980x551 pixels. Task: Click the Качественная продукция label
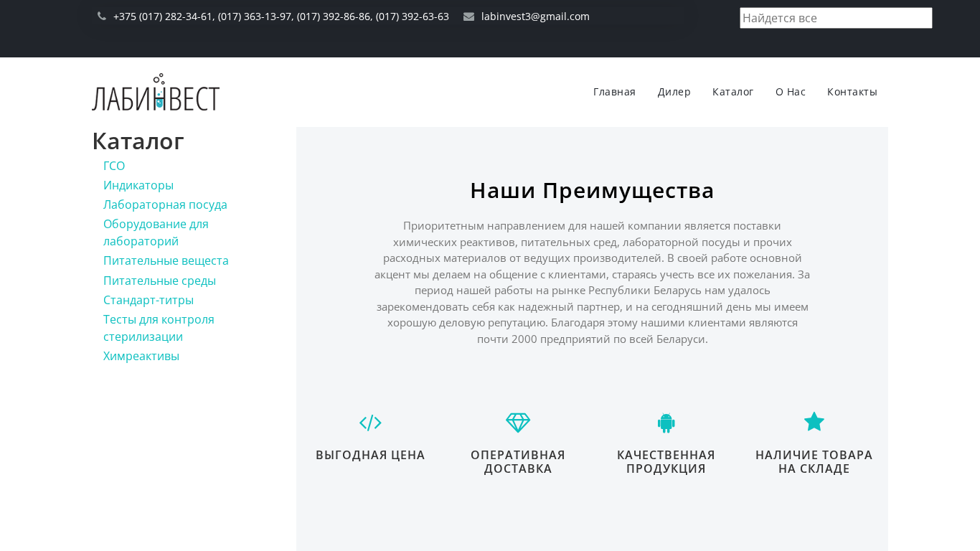point(666,462)
